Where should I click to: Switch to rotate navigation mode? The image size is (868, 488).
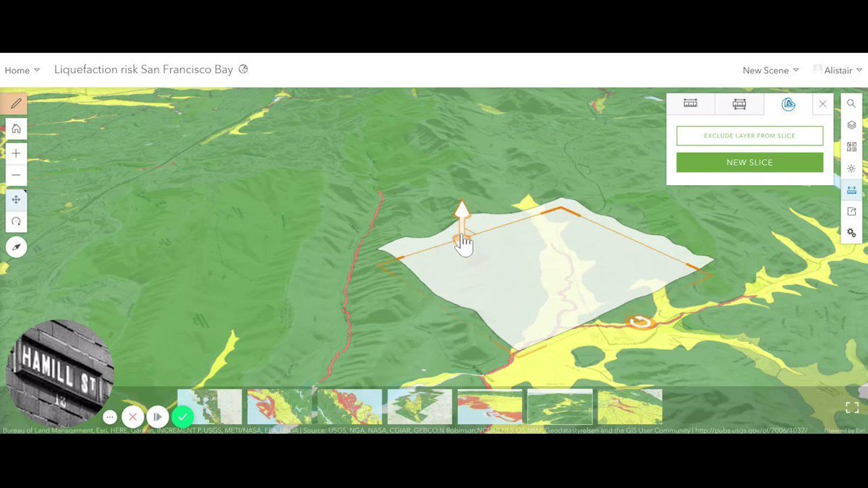[x=15, y=221]
